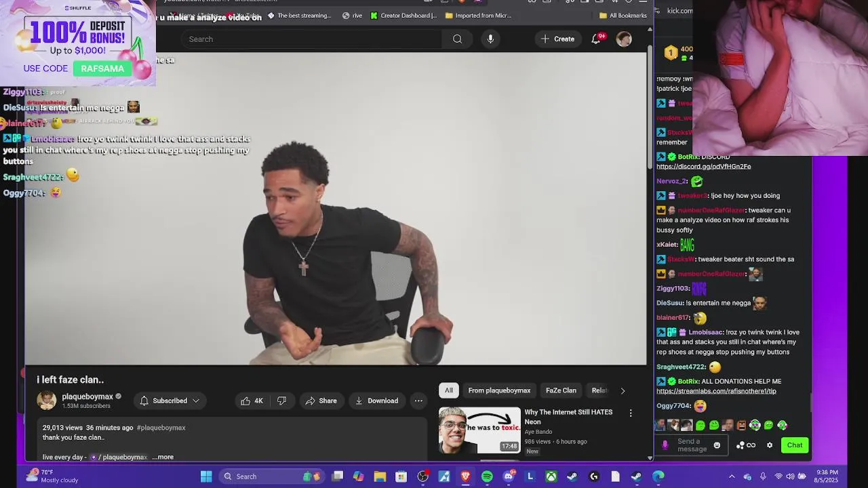
Task: Click the 'i left faze clan' video player
Action: 336,209
